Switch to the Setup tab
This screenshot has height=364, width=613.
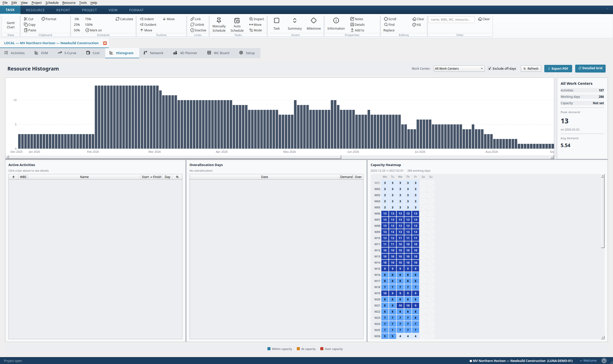tap(247, 53)
